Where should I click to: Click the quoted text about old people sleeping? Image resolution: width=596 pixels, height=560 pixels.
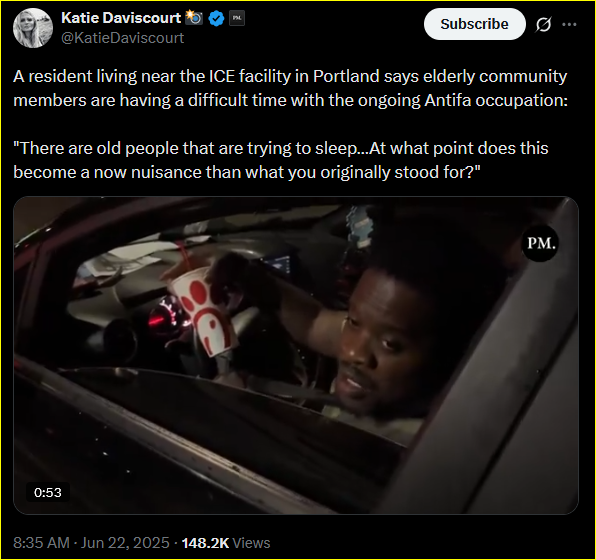[281, 160]
